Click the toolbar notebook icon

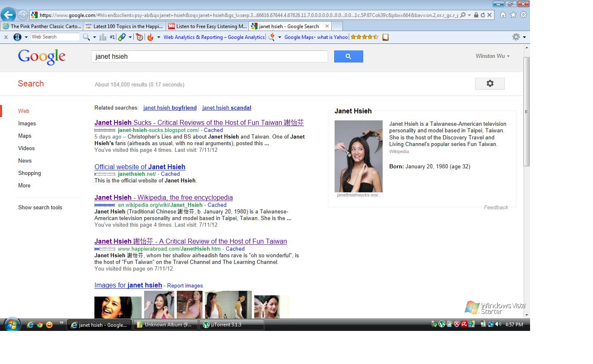pos(386,37)
